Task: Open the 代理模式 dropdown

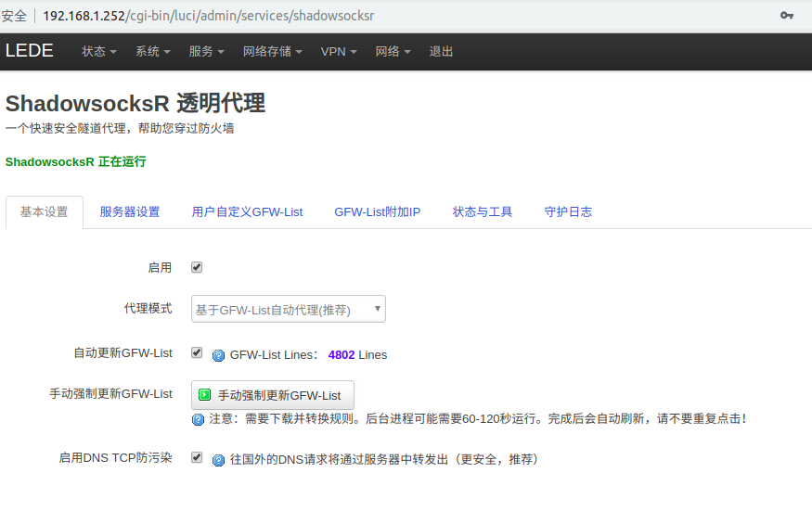Action: (289, 309)
